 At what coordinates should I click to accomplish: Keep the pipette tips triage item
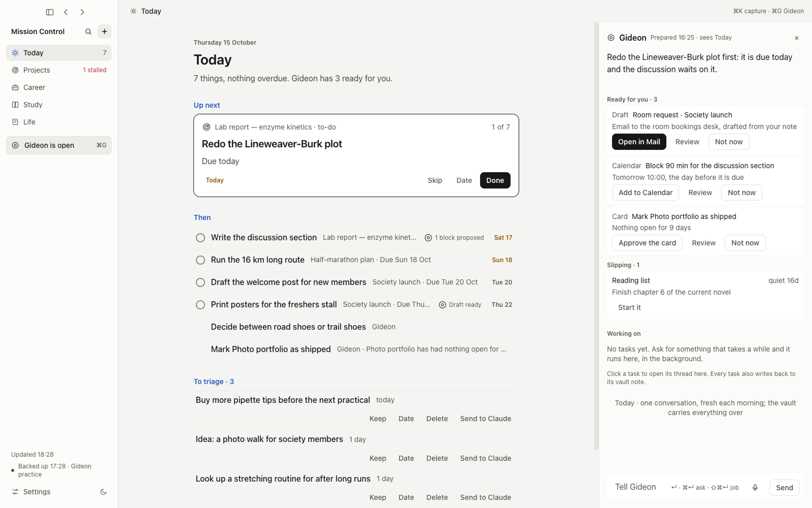pyautogui.click(x=378, y=419)
